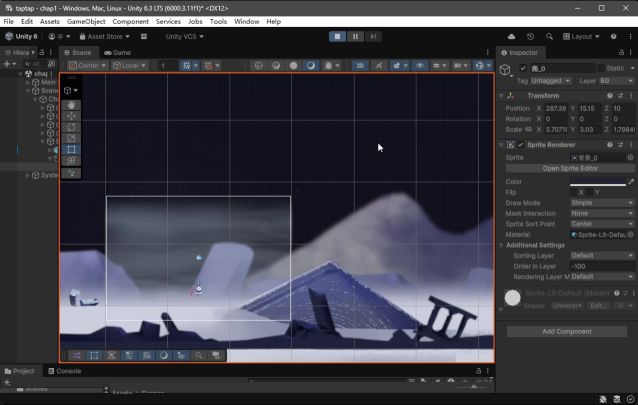This screenshot has width=638, height=405.
Task: Open the File menu
Action: coord(9,22)
